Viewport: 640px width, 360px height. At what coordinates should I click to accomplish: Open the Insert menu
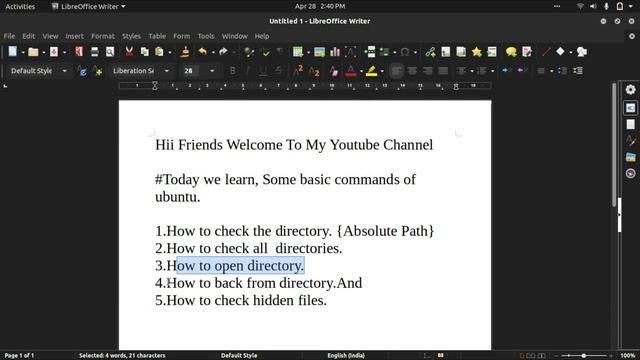tap(74, 36)
